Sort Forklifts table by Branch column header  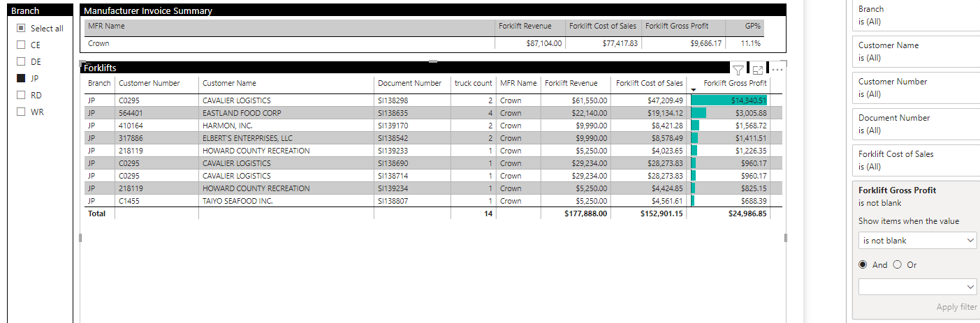(x=99, y=83)
